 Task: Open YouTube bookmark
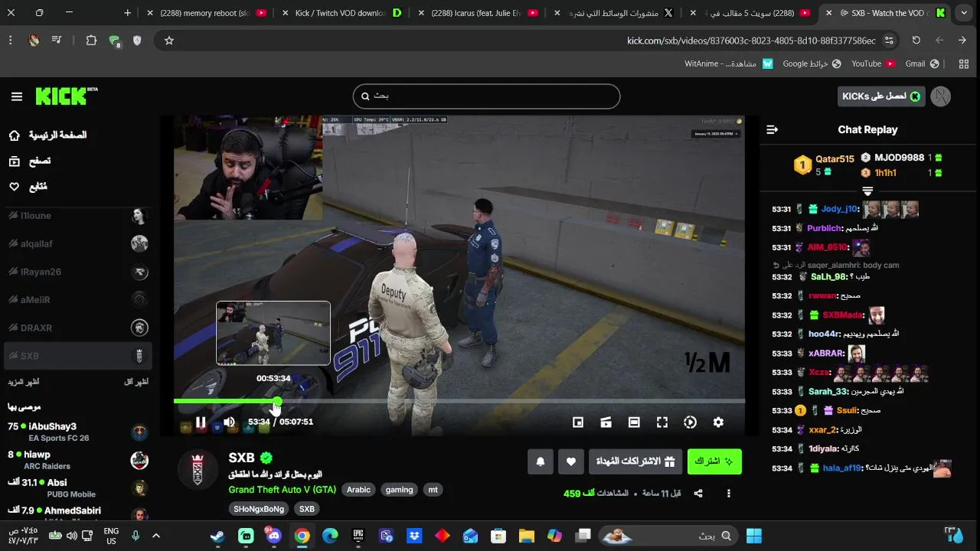874,64
